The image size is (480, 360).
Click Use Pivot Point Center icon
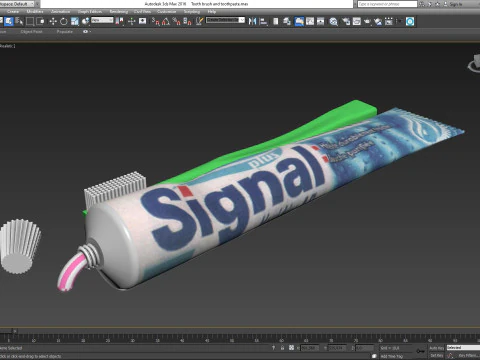(x=119, y=22)
